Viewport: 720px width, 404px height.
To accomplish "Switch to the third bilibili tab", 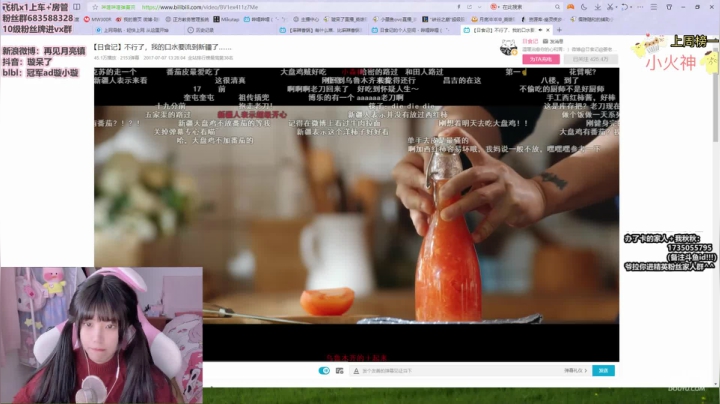I will 321,30.
